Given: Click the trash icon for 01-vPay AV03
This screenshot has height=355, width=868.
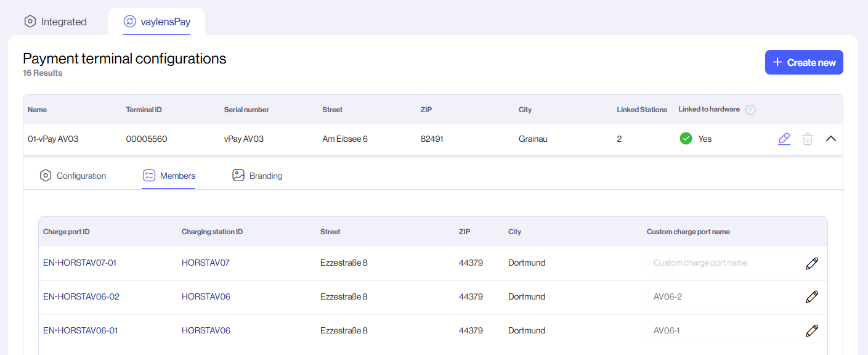Looking at the screenshot, I should 808,139.
